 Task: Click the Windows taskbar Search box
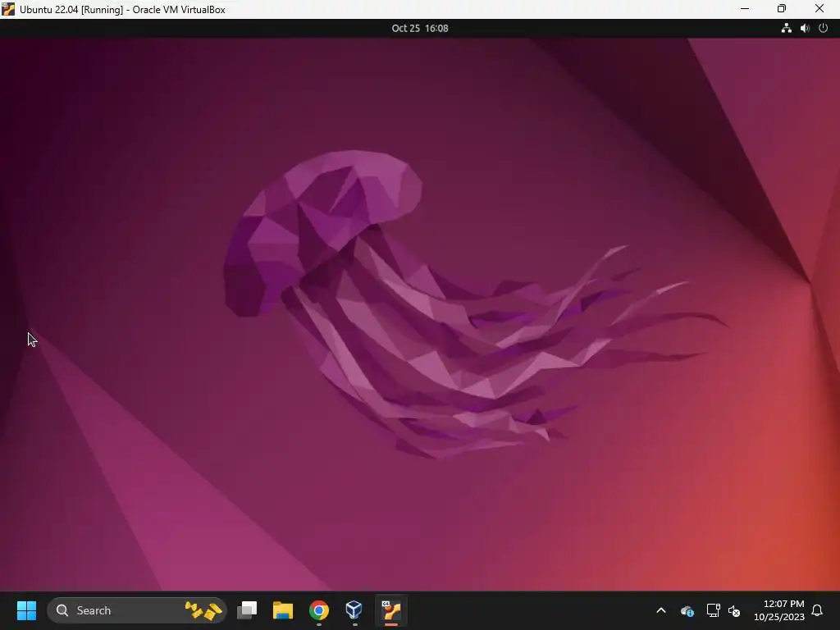(137, 610)
